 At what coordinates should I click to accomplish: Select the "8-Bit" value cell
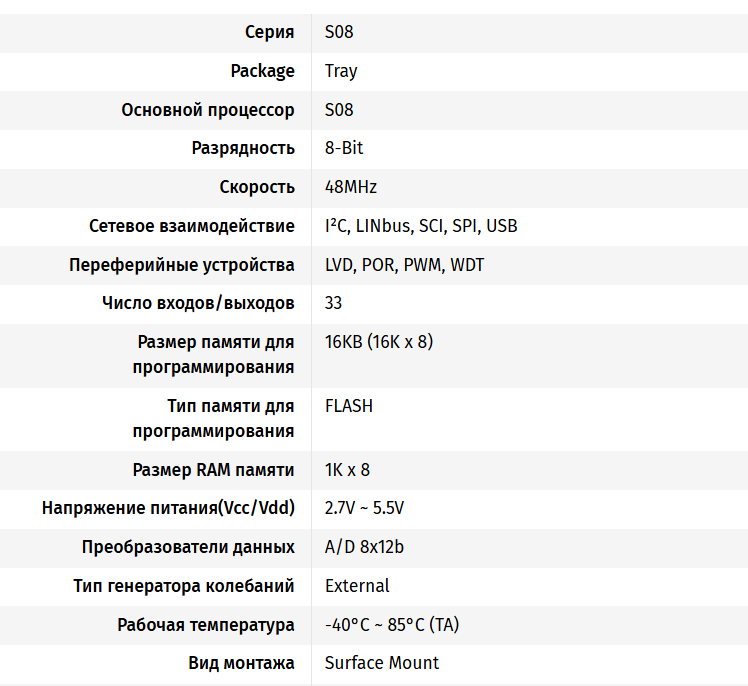point(344,148)
